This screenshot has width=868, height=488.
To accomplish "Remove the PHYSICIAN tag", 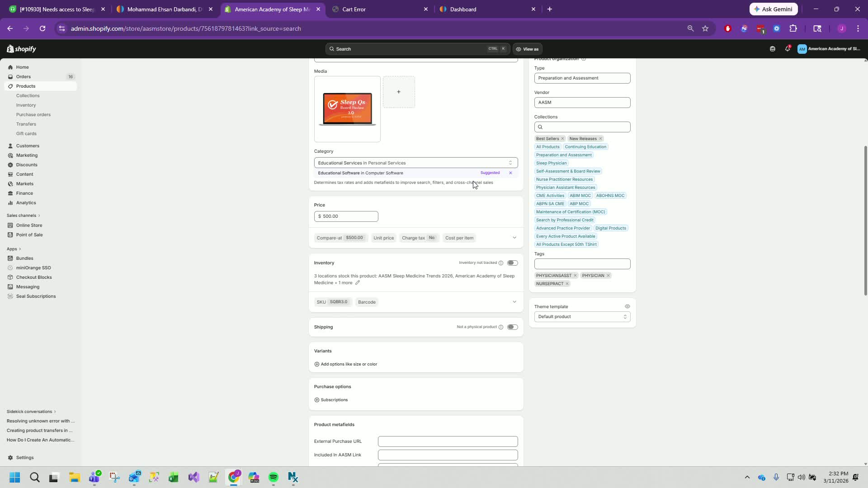I will [608, 276].
